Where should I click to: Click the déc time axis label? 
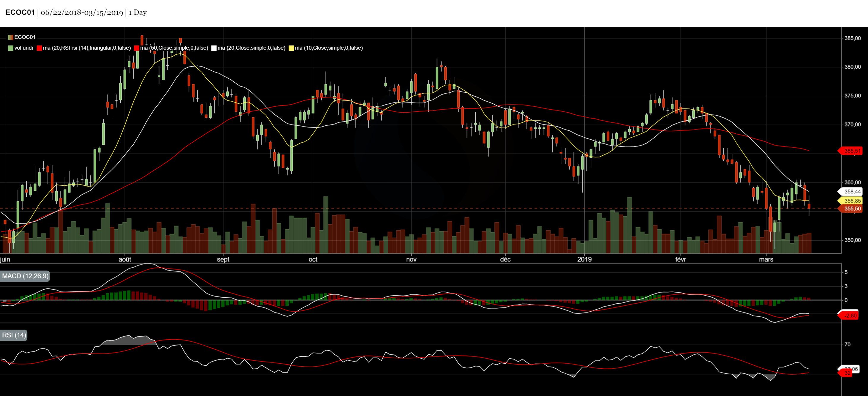505,260
